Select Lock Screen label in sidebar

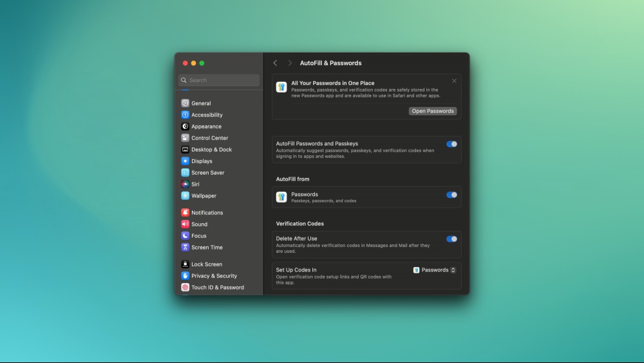coord(207,264)
